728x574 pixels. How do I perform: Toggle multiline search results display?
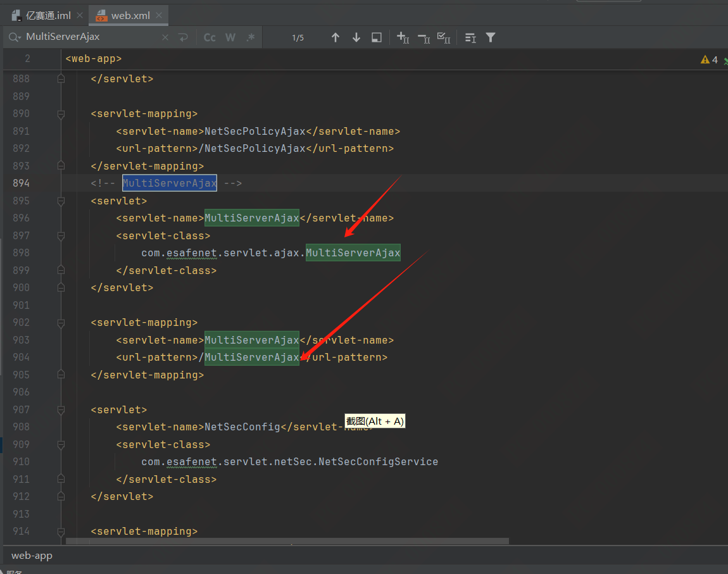(470, 38)
